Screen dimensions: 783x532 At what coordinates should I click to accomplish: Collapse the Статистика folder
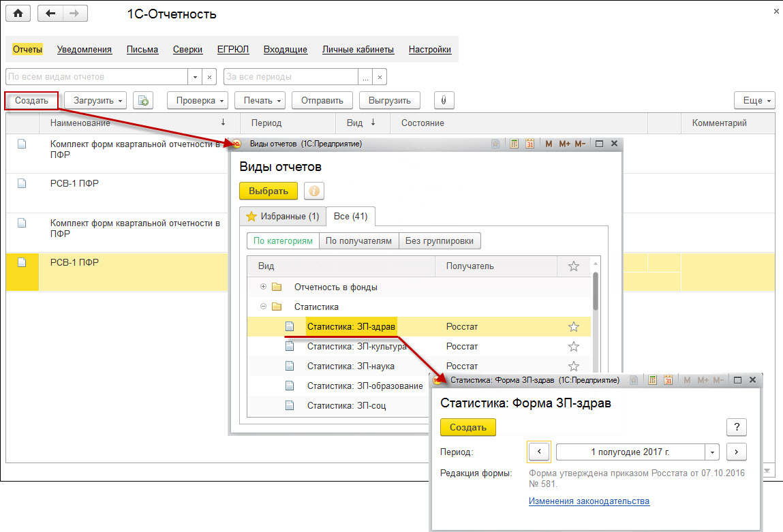(x=264, y=307)
